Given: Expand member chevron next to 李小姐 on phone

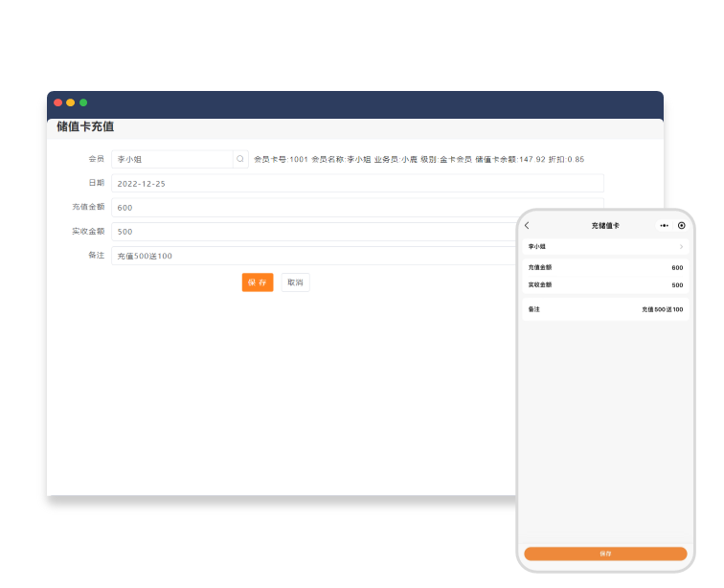Looking at the screenshot, I should (681, 247).
